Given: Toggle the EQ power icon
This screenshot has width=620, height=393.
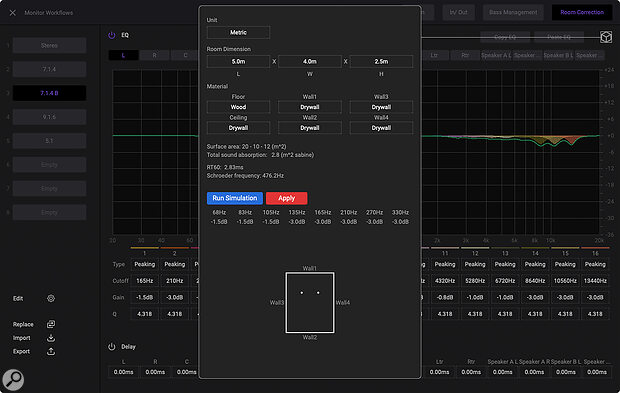Looking at the screenshot, I should pyautogui.click(x=112, y=35).
